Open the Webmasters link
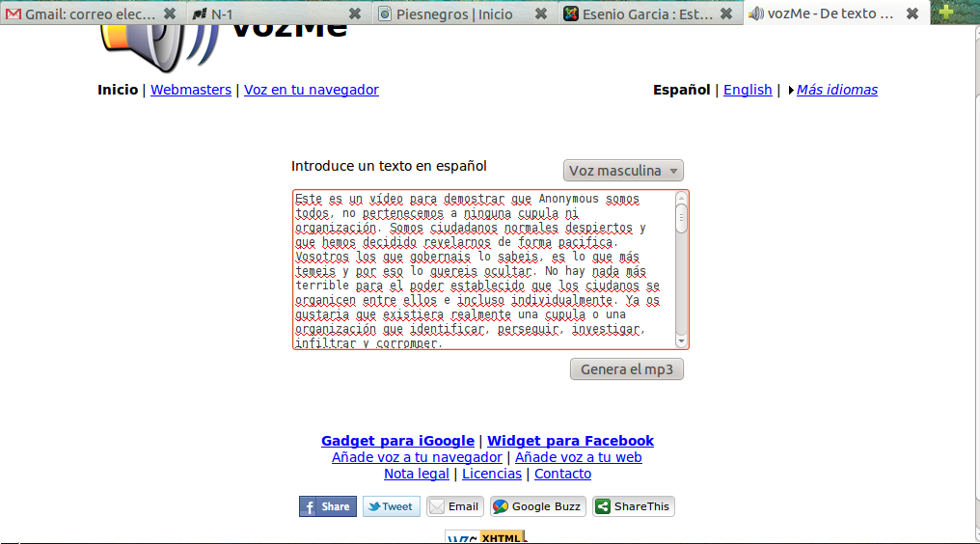The width and height of the screenshot is (980, 544). coord(191,90)
